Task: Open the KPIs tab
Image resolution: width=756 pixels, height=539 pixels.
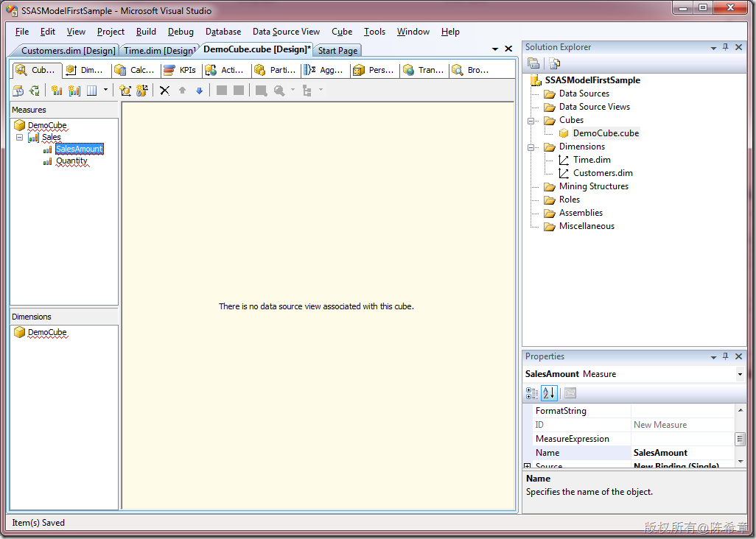Action: (181, 71)
